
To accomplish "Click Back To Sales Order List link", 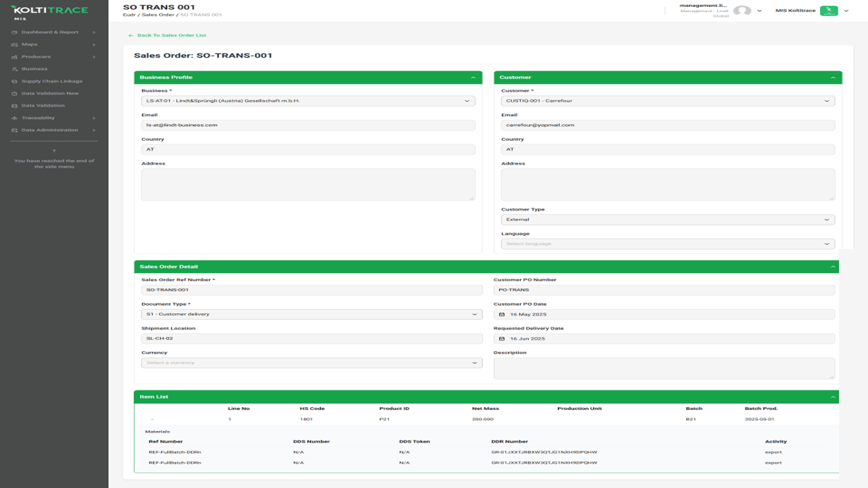I will click(167, 35).
